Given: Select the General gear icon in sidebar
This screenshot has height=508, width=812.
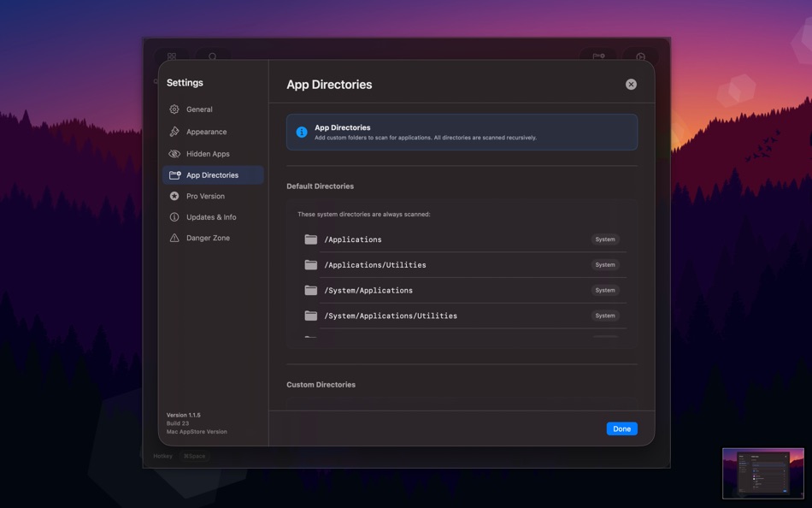Looking at the screenshot, I should (174, 109).
